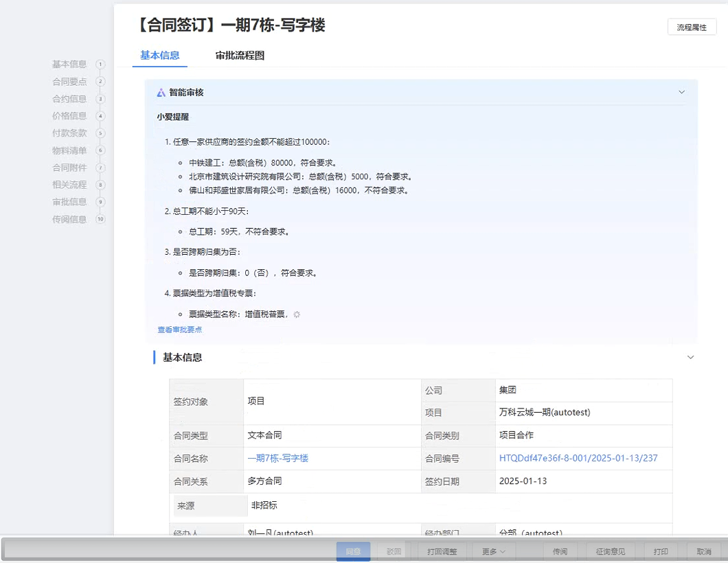The width and height of the screenshot is (728, 563).
Task: Click the 项目 value beside 签约对象
Action: 255,401
